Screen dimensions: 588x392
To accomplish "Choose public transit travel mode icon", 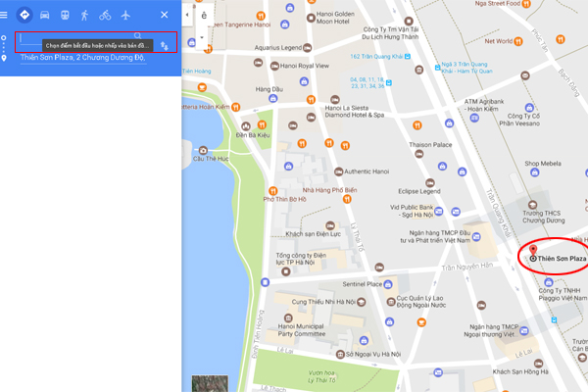I will (65, 15).
